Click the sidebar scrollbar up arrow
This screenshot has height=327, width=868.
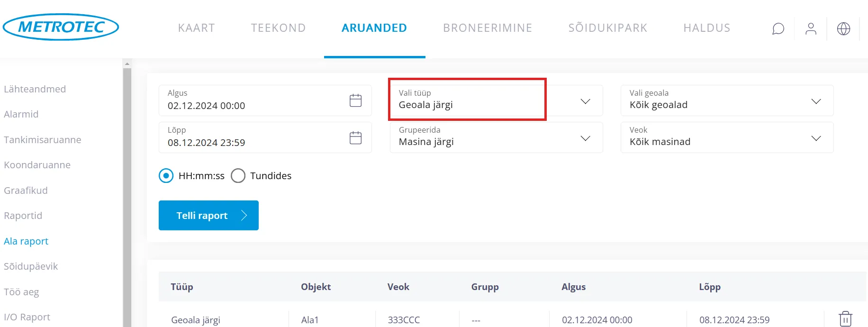127,64
